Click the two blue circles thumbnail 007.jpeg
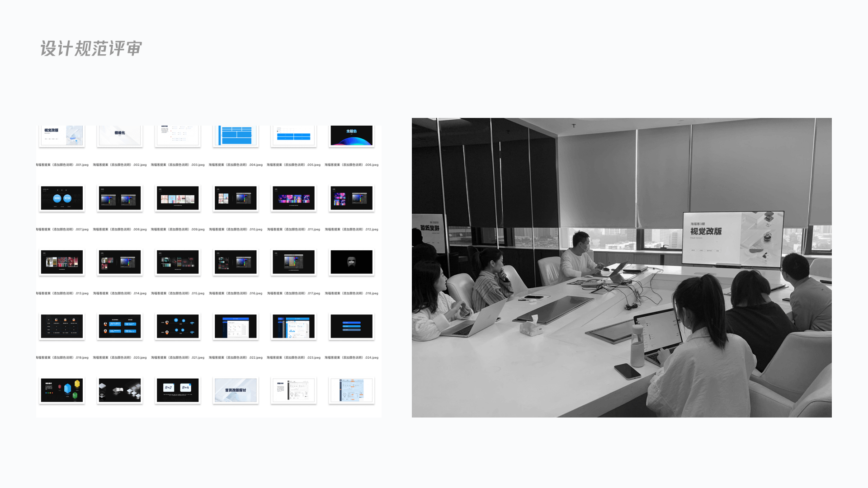The width and height of the screenshot is (868, 488). tap(62, 198)
